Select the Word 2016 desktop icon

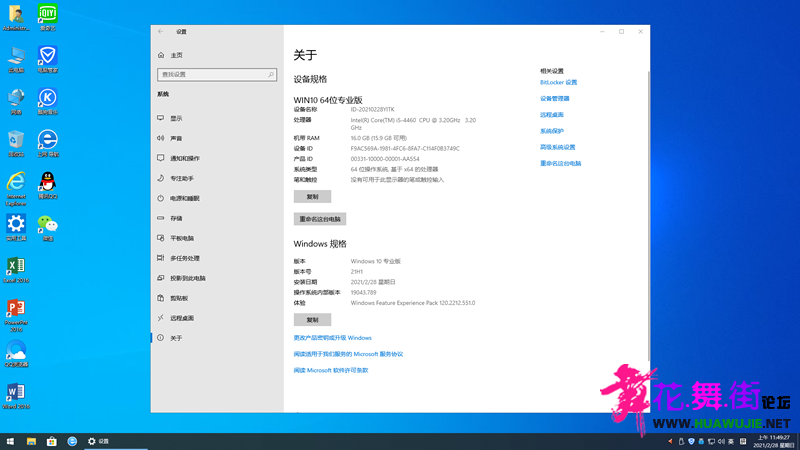click(x=16, y=396)
